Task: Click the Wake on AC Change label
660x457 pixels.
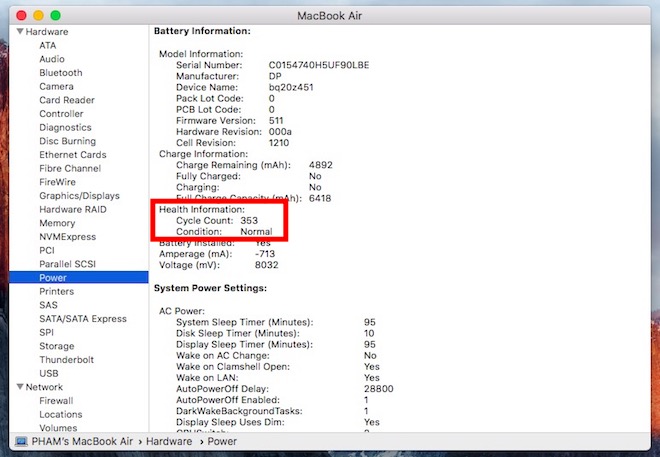Action: tap(223, 356)
